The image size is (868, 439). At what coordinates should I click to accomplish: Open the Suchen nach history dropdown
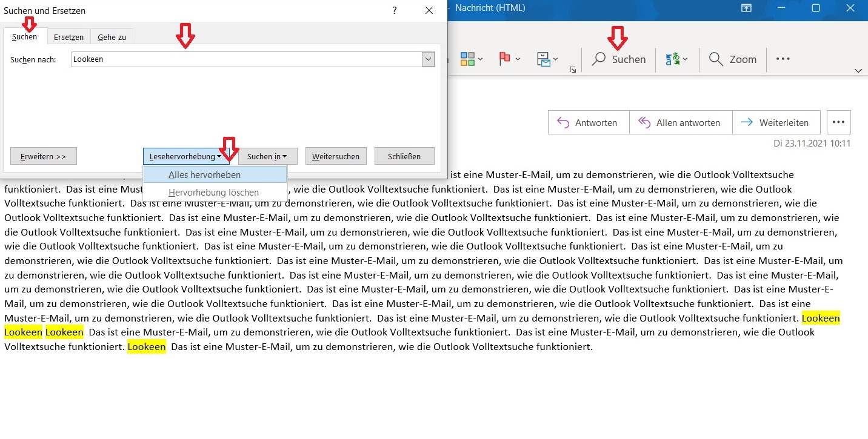pos(429,59)
